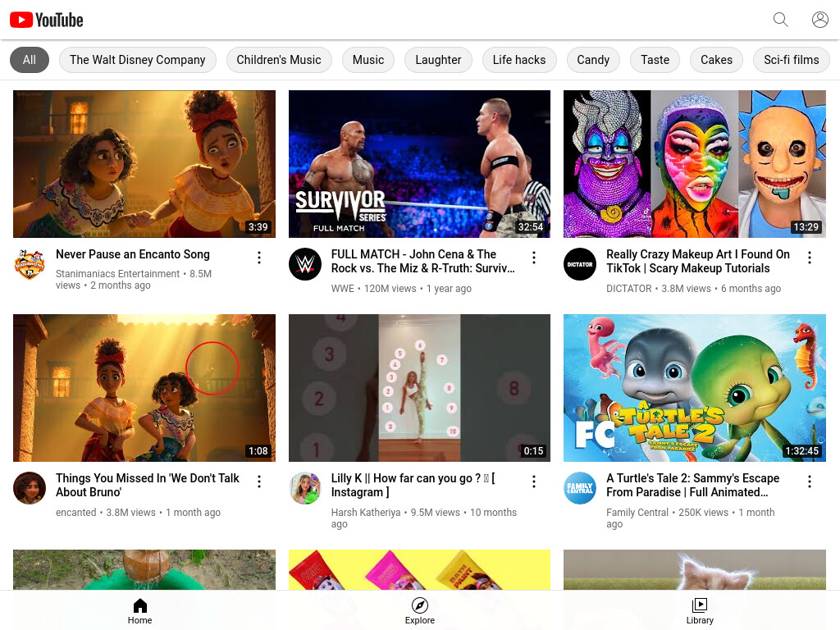Open options menu for FULL MATCH John Cena video
The width and height of the screenshot is (840, 630).
click(x=534, y=258)
